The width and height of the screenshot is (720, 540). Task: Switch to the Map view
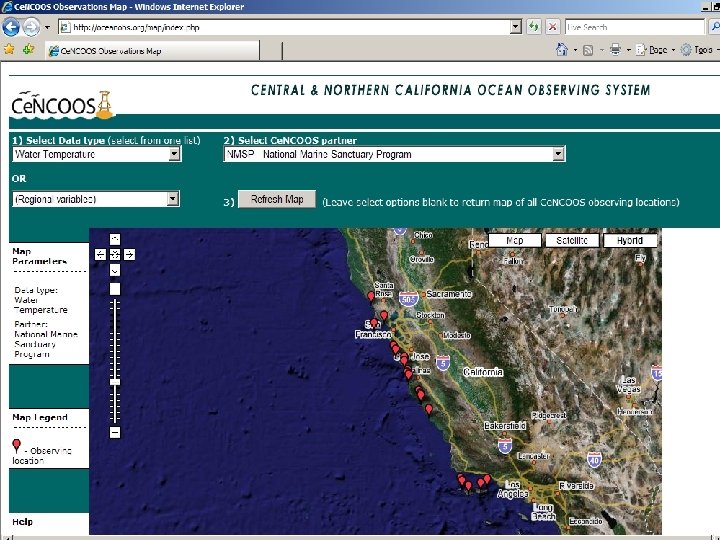click(x=514, y=240)
